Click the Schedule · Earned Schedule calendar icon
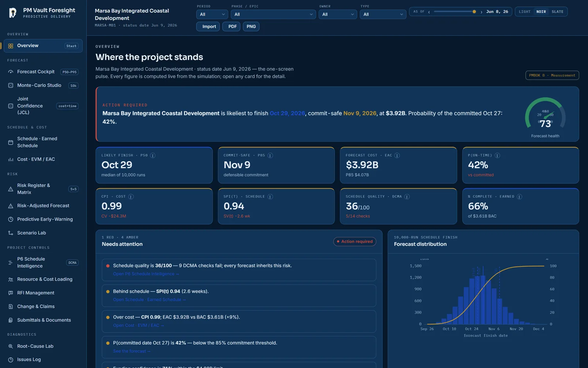588x368 pixels. coord(11,142)
